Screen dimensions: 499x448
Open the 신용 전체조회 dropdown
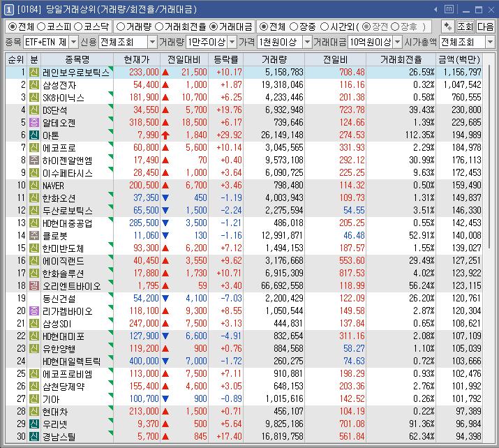pos(153,42)
